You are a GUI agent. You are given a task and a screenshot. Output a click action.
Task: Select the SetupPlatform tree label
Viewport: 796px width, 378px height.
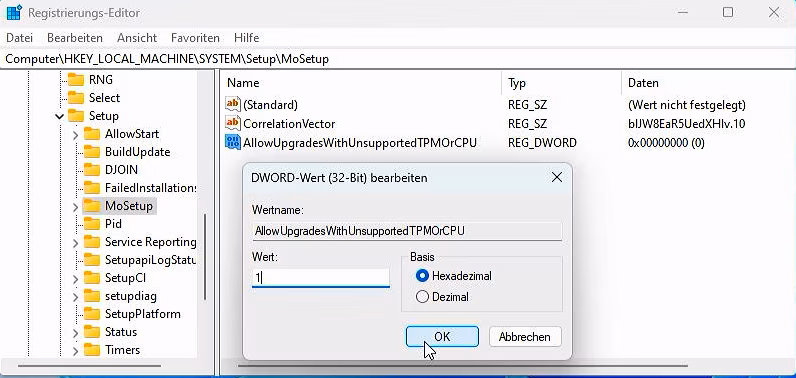pos(143,314)
